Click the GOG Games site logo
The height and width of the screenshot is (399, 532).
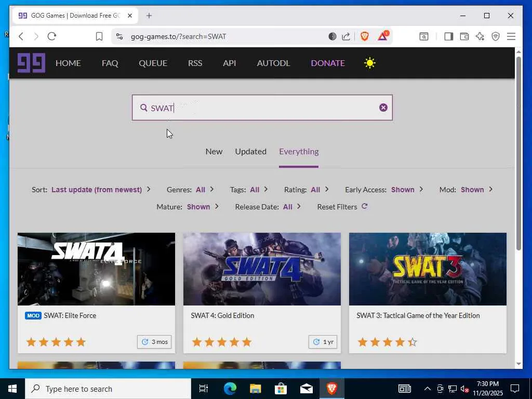click(32, 63)
